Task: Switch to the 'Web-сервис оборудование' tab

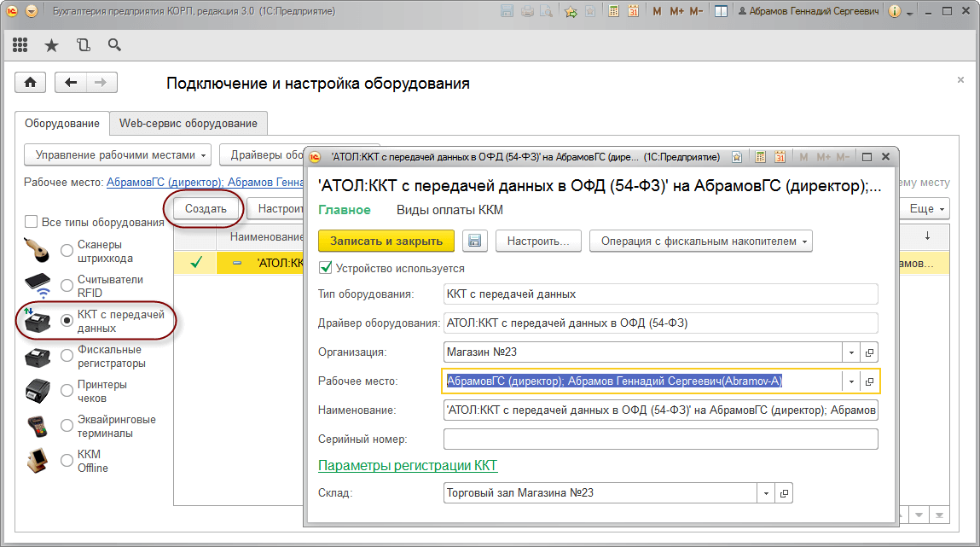Action: (188, 123)
